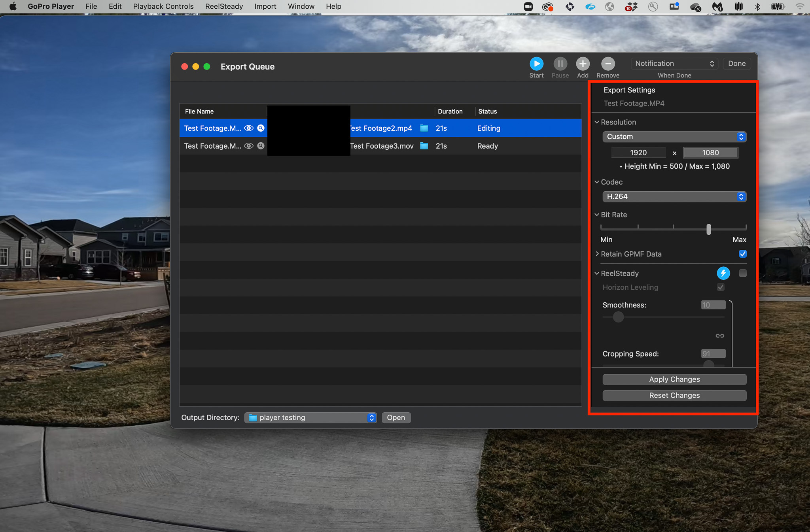Open the Help menu
Viewport: 810px width, 532px height.
click(x=333, y=6)
